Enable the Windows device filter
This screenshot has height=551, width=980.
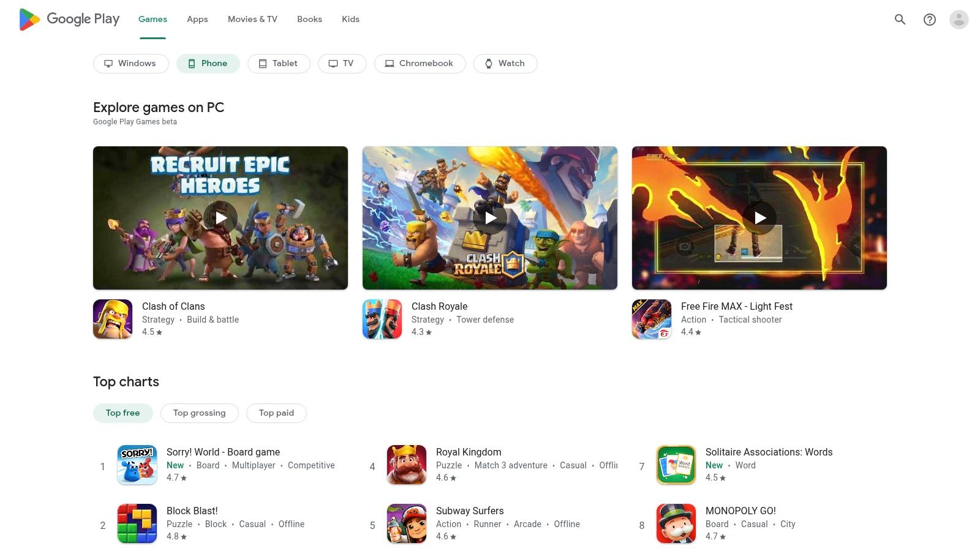click(131, 63)
